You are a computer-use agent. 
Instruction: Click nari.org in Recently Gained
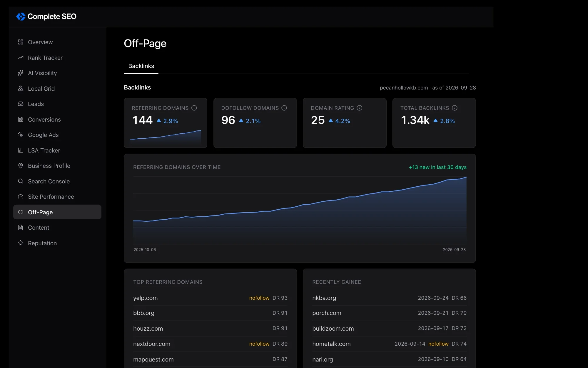pyautogui.click(x=389, y=359)
